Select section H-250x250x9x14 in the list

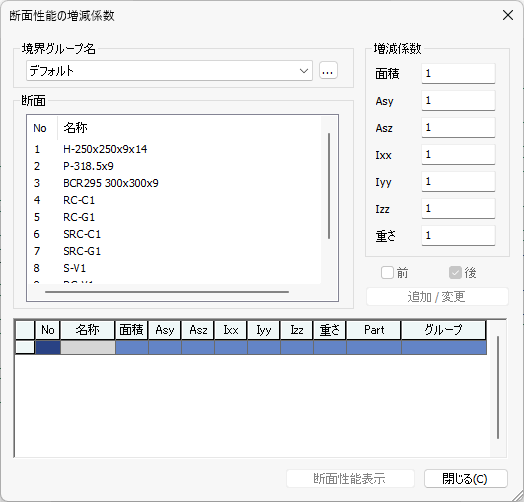(x=105, y=149)
